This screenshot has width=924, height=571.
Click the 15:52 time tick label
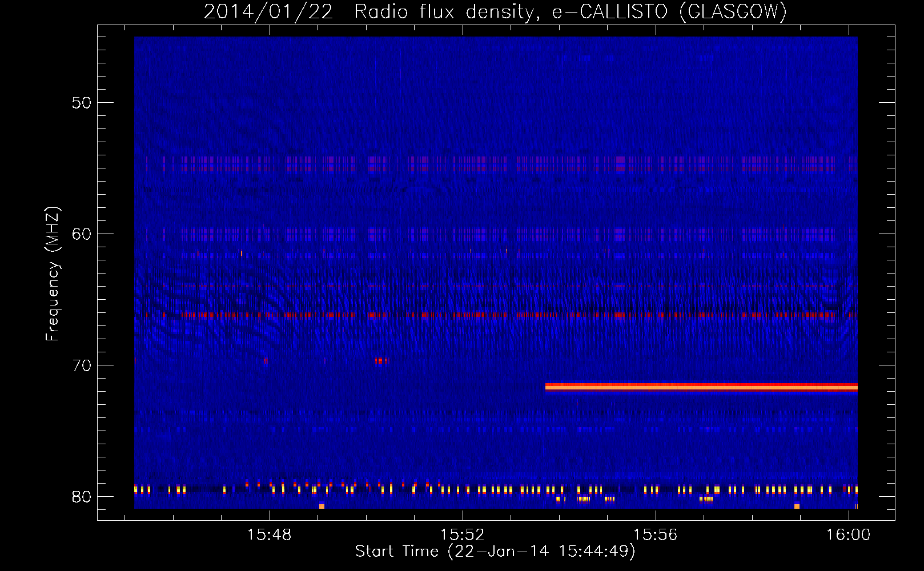tap(462, 535)
